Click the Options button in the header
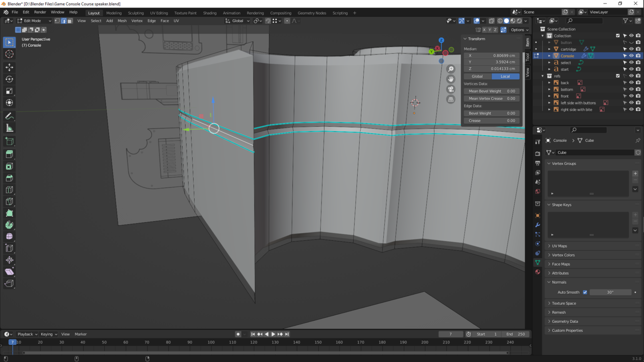 [x=518, y=30]
